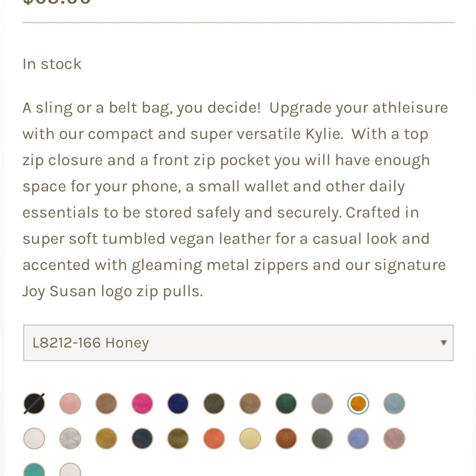Choose the periwinkle blue swatch

[358, 438]
